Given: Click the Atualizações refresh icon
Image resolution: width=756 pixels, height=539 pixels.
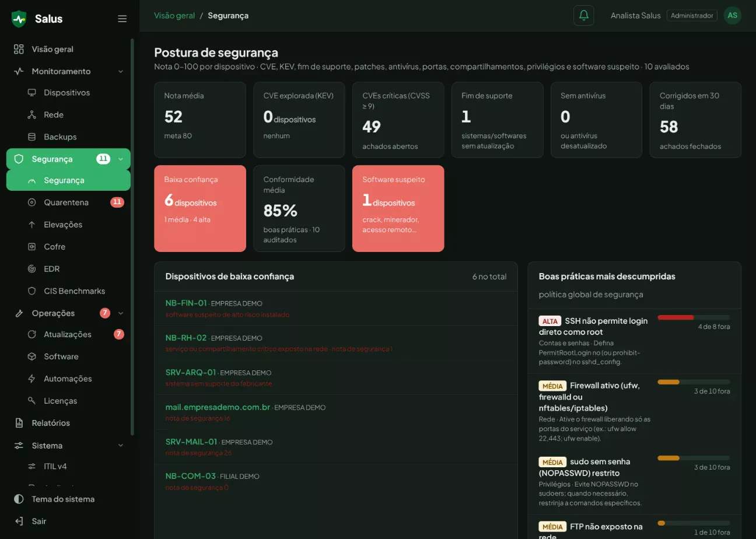Looking at the screenshot, I should click(x=32, y=334).
